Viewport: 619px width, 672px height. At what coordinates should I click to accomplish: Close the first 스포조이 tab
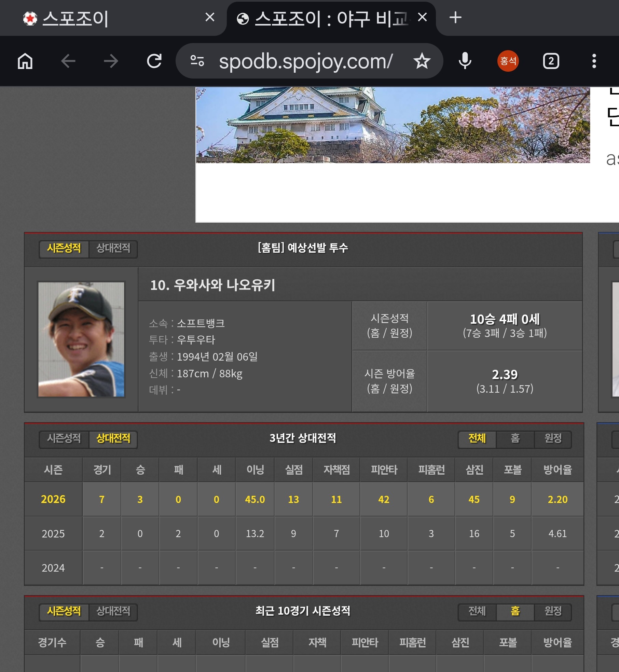[210, 17]
